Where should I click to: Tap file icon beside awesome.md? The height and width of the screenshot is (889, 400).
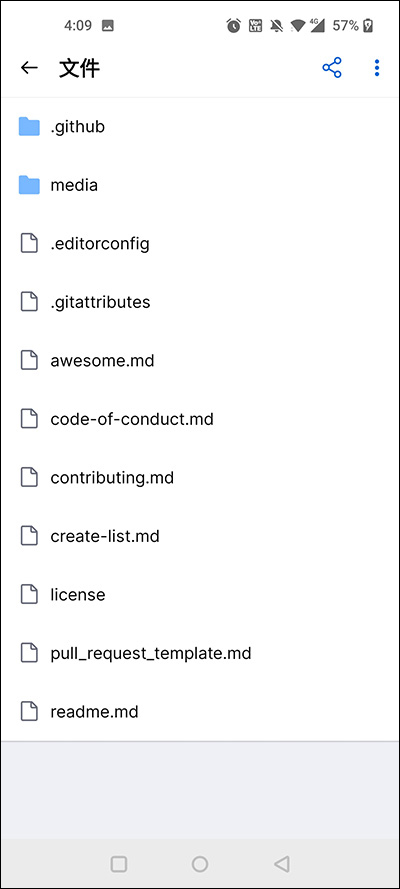click(x=29, y=361)
